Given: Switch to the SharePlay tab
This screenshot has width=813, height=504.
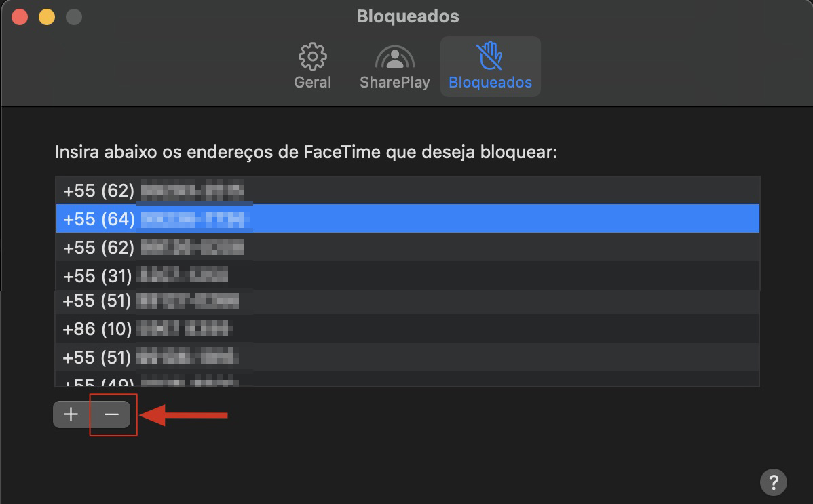Looking at the screenshot, I should 394,82.
